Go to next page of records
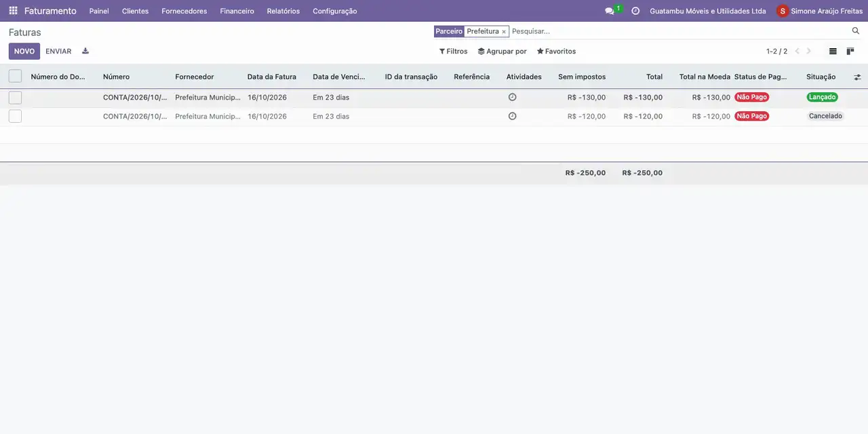Viewport: 868px width, 434px height. 808,52
